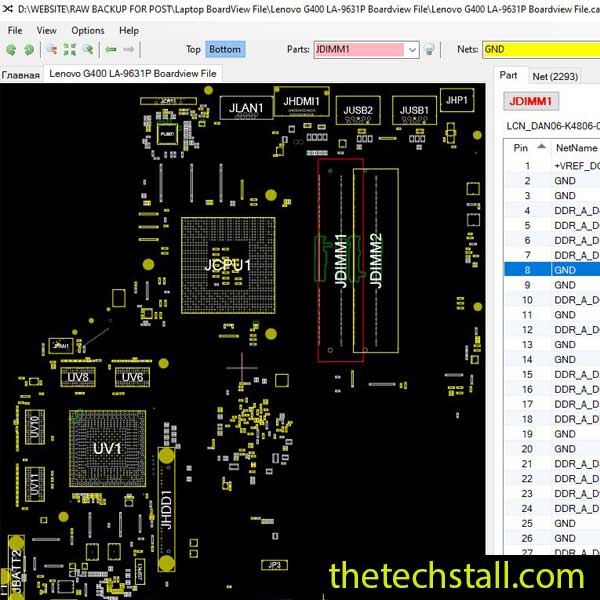Select pin 4 DDR_A row
The image size is (600, 600).
tap(552, 210)
